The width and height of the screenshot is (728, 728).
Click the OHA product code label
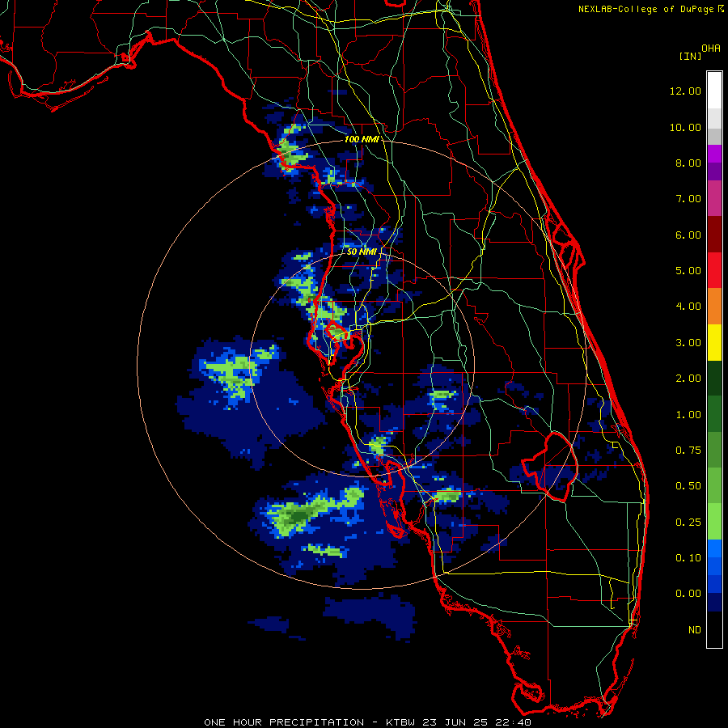click(x=711, y=49)
